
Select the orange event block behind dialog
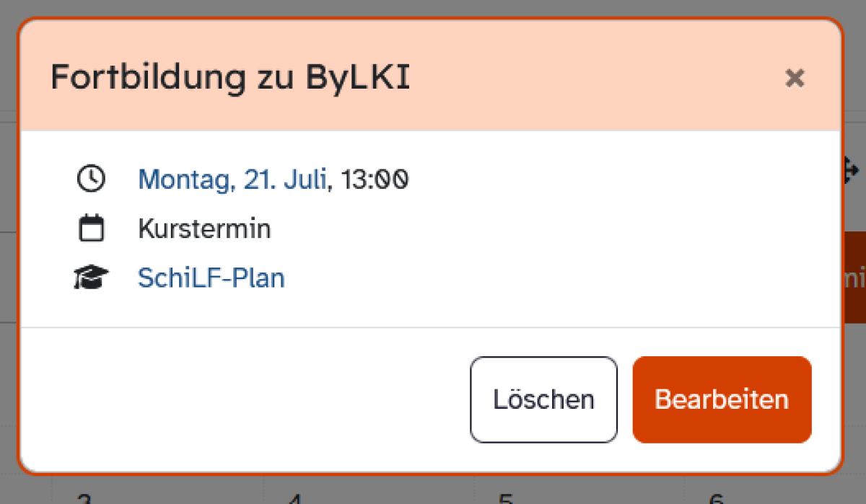tap(854, 278)
